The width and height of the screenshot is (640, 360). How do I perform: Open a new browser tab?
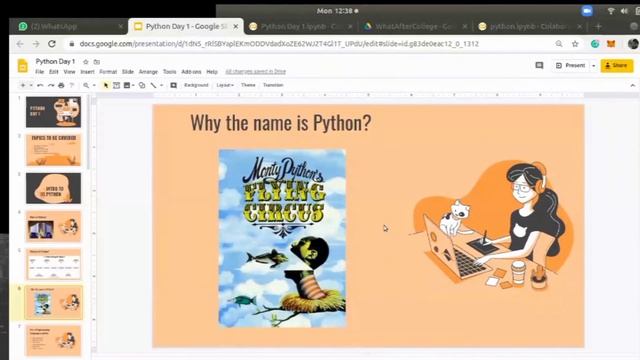(x=598, y=27)
